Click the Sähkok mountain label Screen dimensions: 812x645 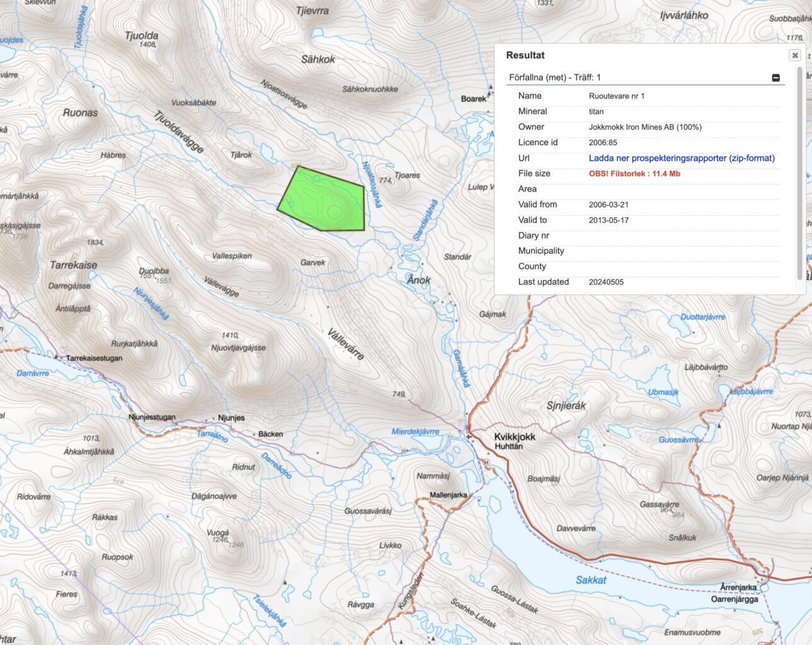(x=318, y=59)
